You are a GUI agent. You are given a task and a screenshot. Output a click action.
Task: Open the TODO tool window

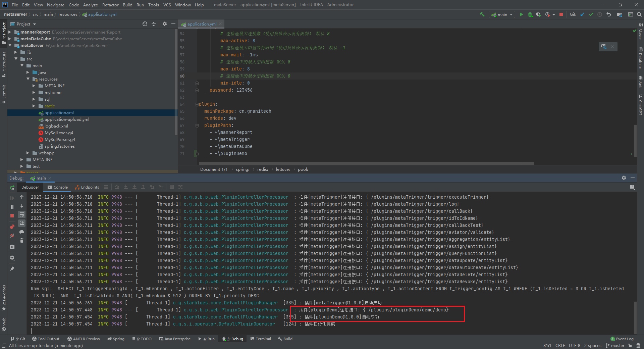point(142,339)
